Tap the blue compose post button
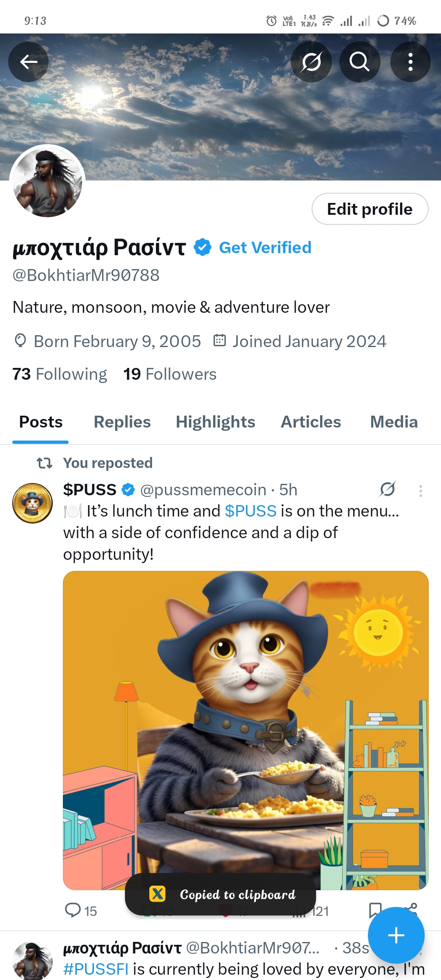Screen dimensions: 441x980 (396, 935)
